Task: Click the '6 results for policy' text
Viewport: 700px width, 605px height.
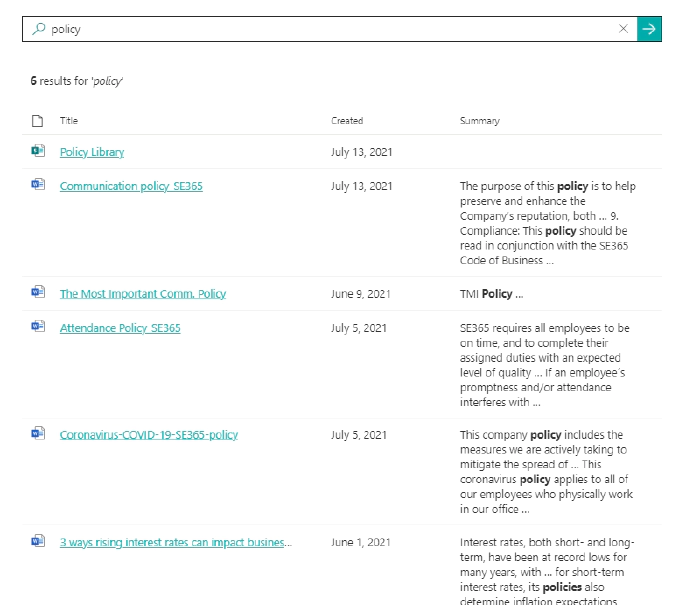Action: 76,81
